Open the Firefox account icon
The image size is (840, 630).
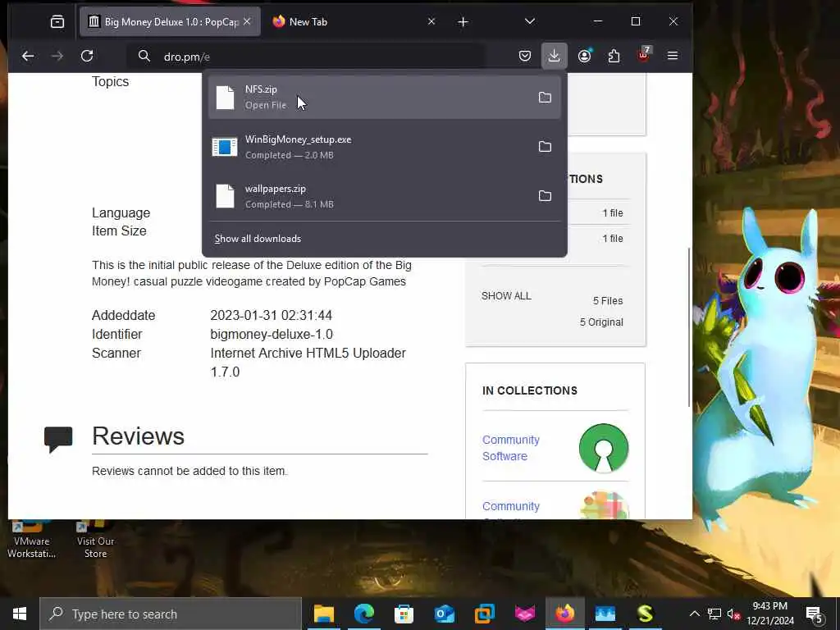pyautogui.click(x=584, y=56)
